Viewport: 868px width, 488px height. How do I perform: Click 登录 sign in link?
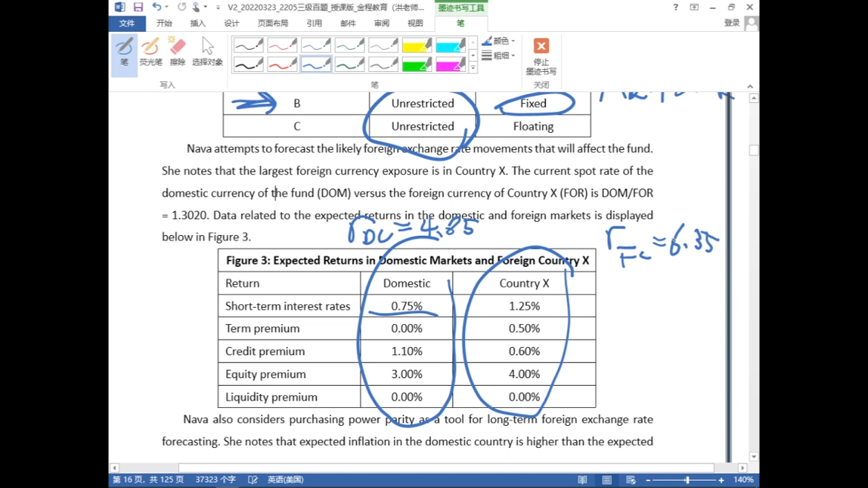731,23
